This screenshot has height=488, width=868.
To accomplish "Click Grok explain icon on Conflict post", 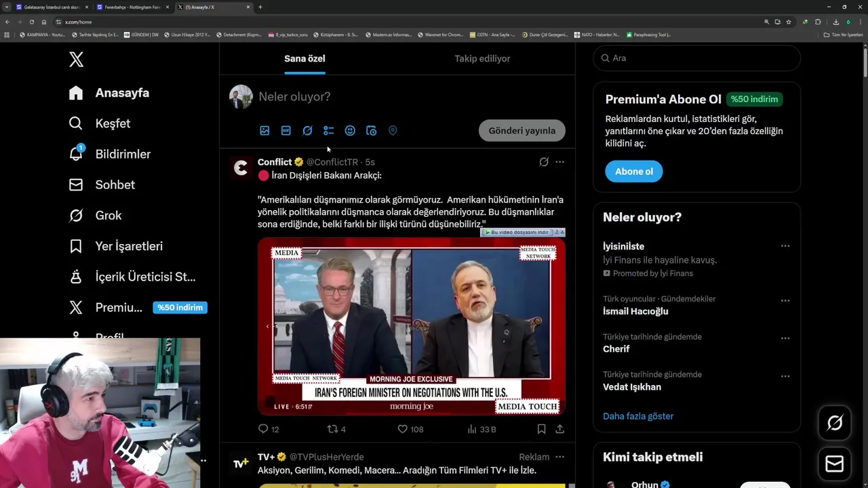I will pos(544,162).
